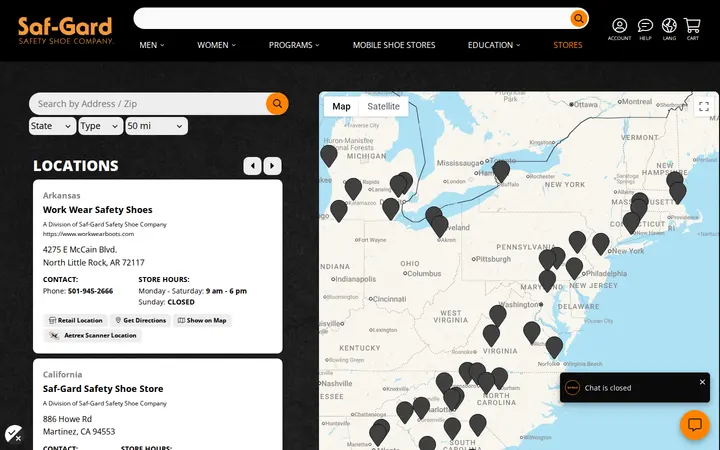This screenshot has width=720, height=450.
Task: Switch map to Map view
Action: pyautogui.click(x=341, y=107)
